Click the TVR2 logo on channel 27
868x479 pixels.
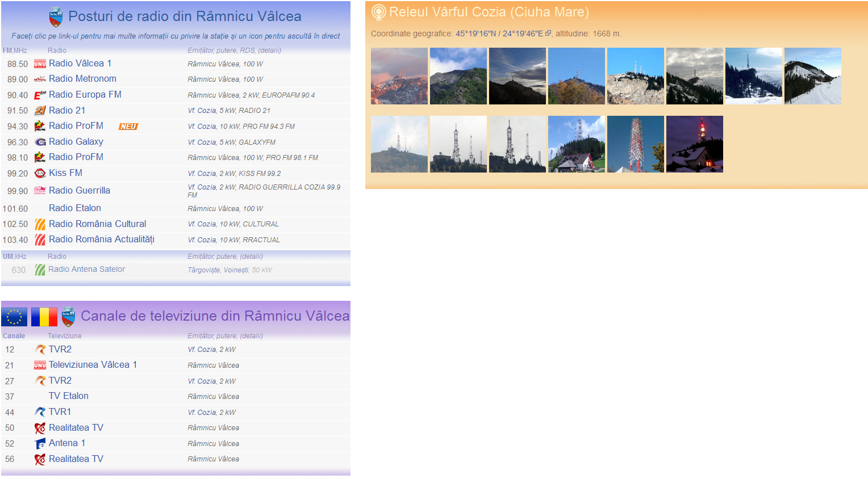(x=40, y=381)
